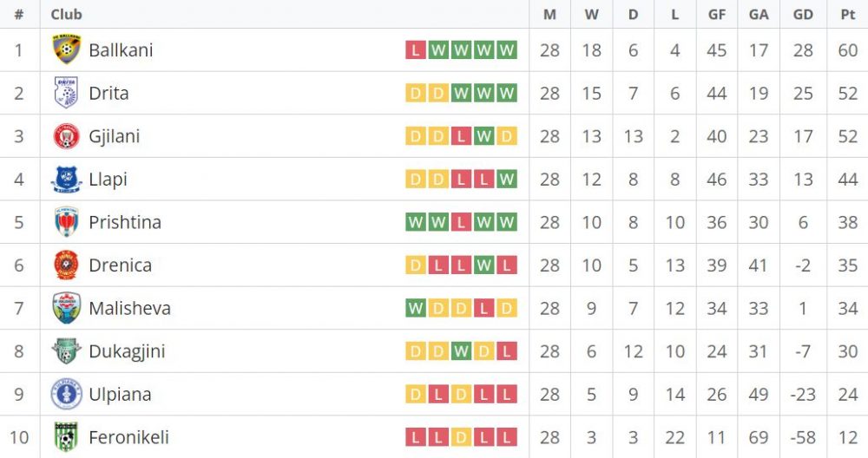Click the Drita club crest icon
The height and width of the screenshot is (458, 868).
tap(66, 93)
